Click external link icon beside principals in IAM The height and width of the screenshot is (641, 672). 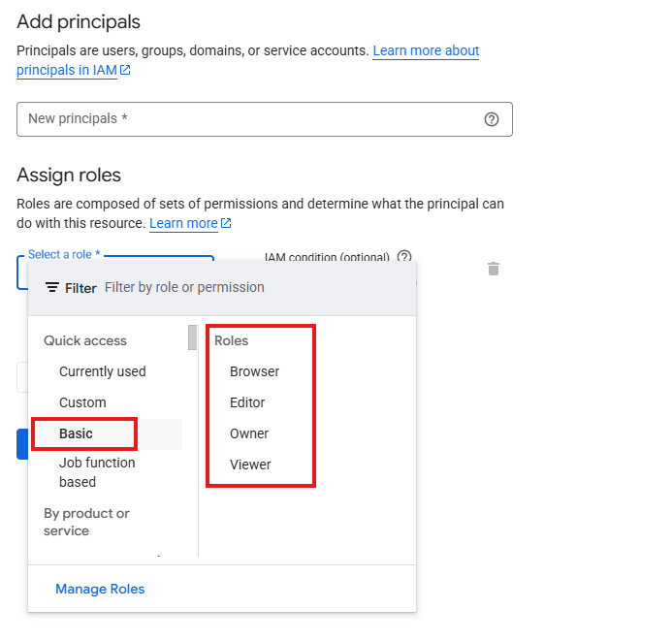(x=125, y=70)
